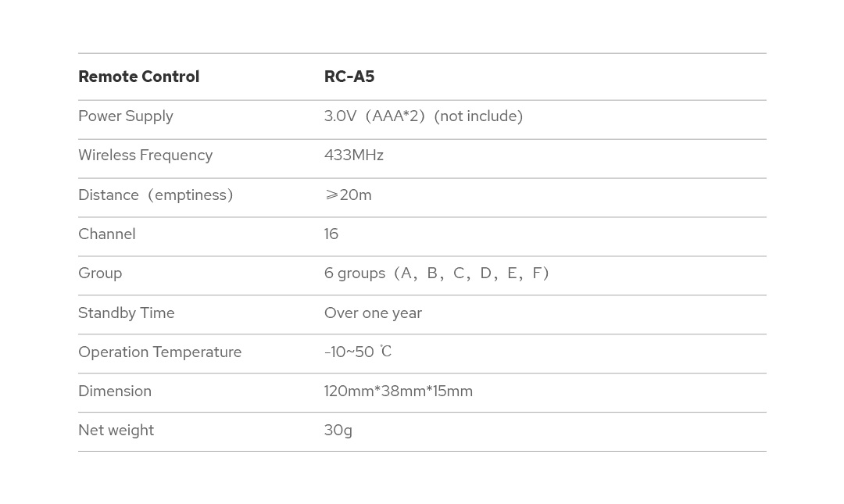Image resolution: width=844 pixels, height=504 pixels.
Task: Select the Group row label
Action: 100,273
